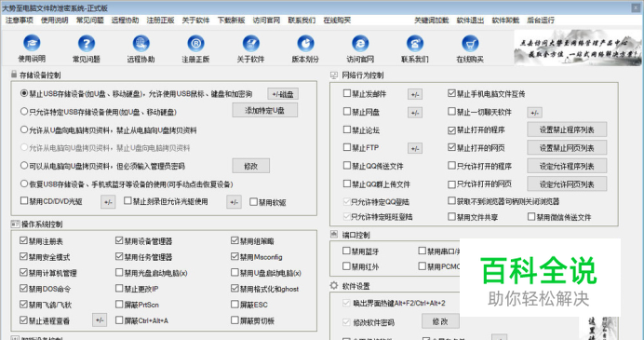Click 修改 button next to 修改软件密码
The image size is (644, 340).
(x=440, y=321)
